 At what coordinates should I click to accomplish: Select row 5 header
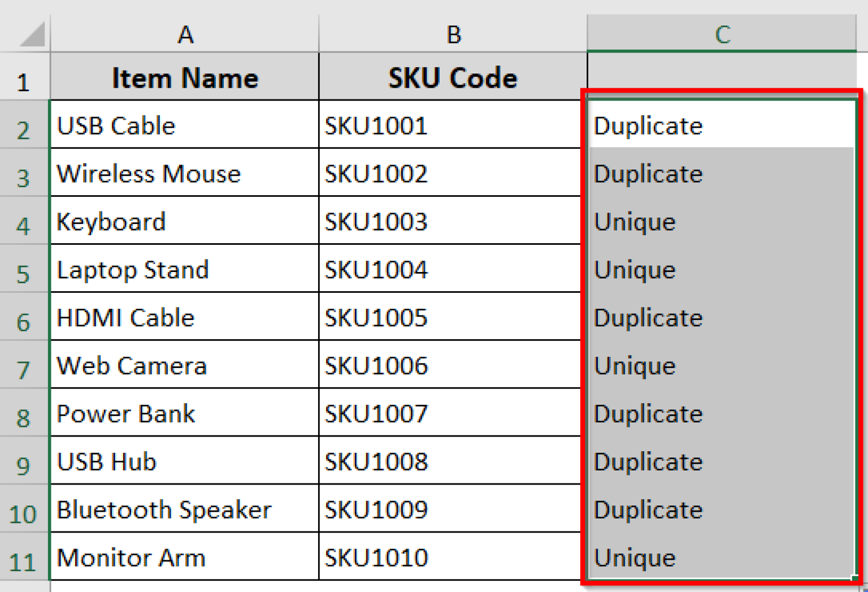click(x=24, y=270)
